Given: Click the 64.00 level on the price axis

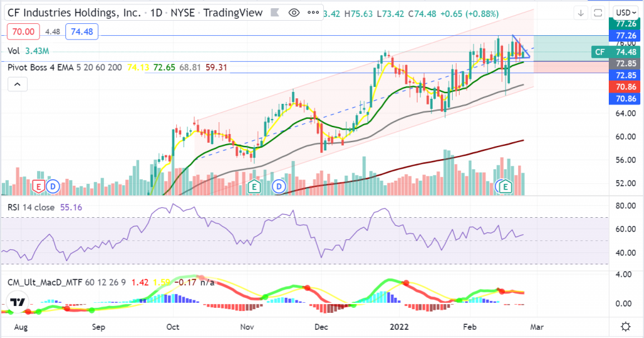Looking at the screenshot, I should (625, 113).
